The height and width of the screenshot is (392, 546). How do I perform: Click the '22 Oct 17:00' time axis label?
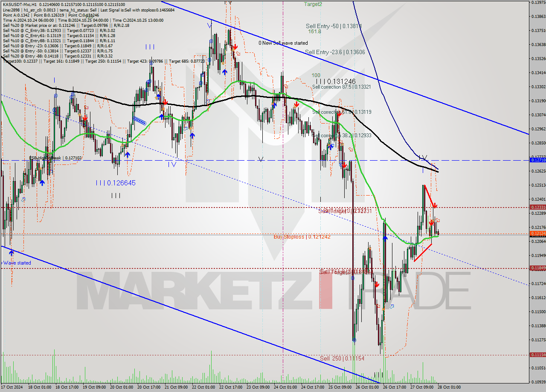click(x=231, y=387)
